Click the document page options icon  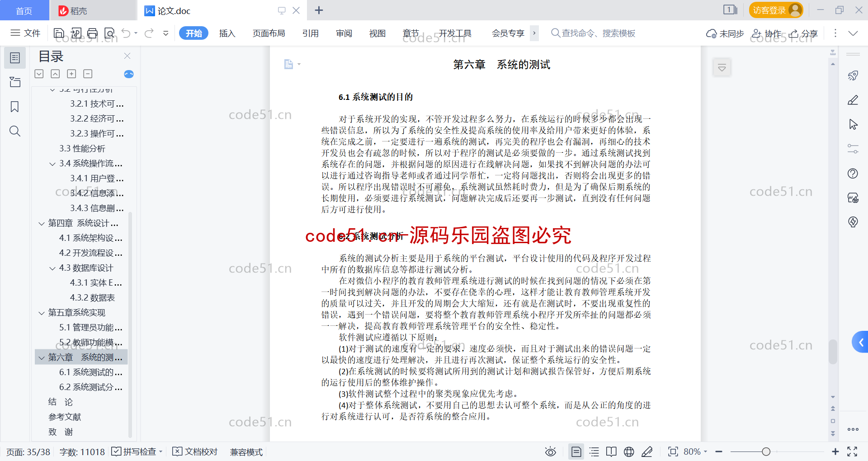(292, 64)
